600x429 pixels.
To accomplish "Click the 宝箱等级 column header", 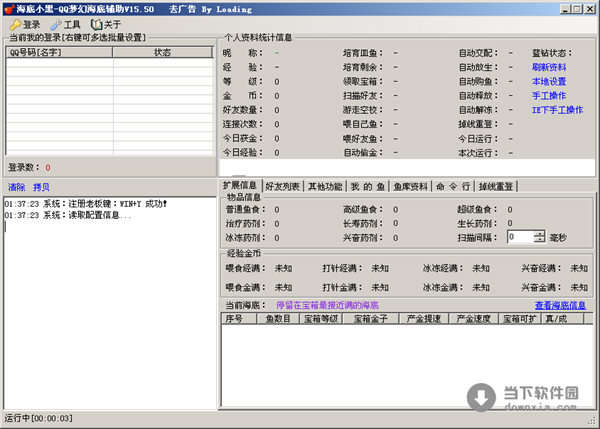I will (323, 318).
